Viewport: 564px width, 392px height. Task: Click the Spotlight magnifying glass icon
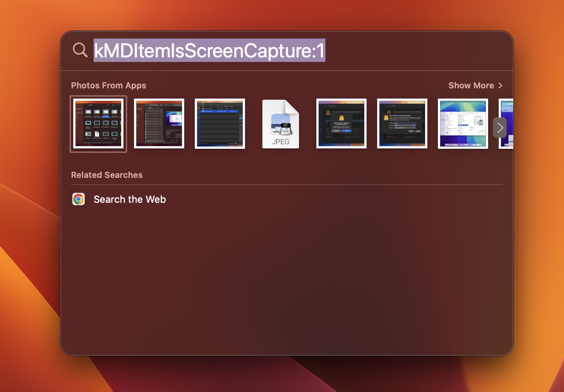80,50
